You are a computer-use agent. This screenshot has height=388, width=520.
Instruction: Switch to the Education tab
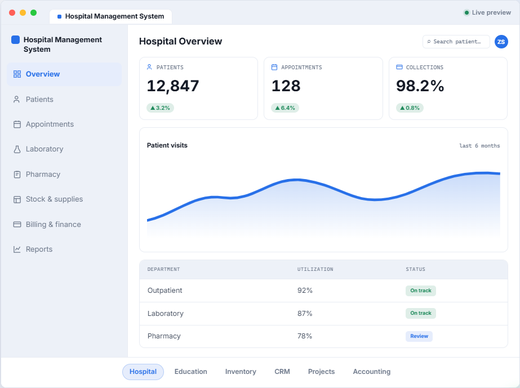tap(191, 371)
